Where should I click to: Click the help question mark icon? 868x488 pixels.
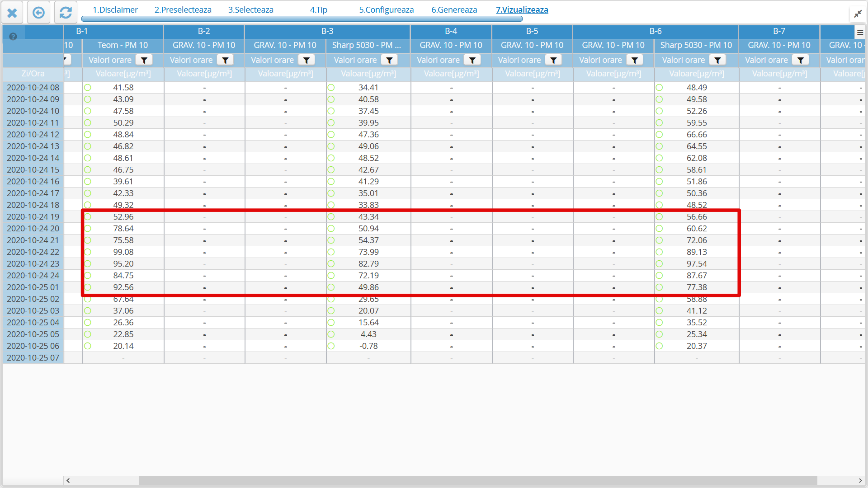13,37
